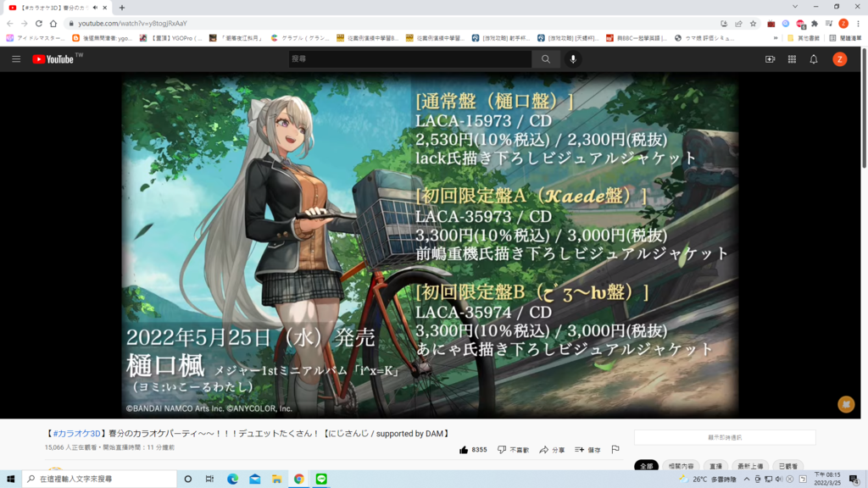The height and width of the screenshot is (488, 868).
Task: Report the video with the flag icon
Action: [615, 449]
